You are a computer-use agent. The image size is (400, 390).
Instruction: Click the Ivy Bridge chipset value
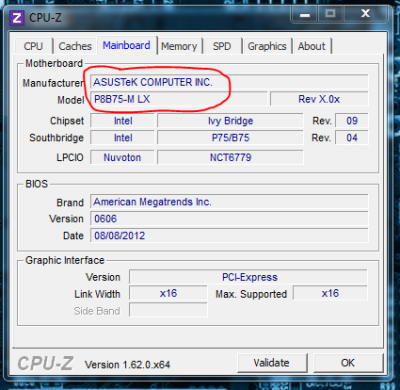[230, 121]
